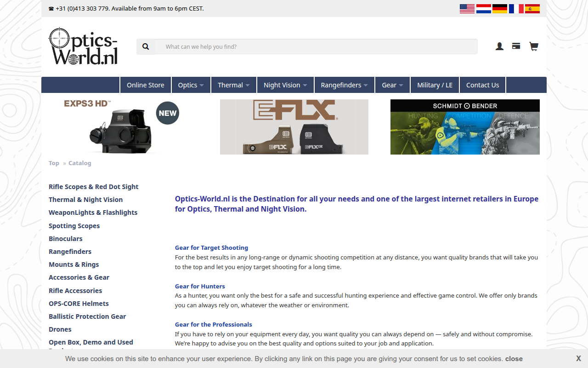Follow the Gear for Target Shooting link

click(211, 247)
